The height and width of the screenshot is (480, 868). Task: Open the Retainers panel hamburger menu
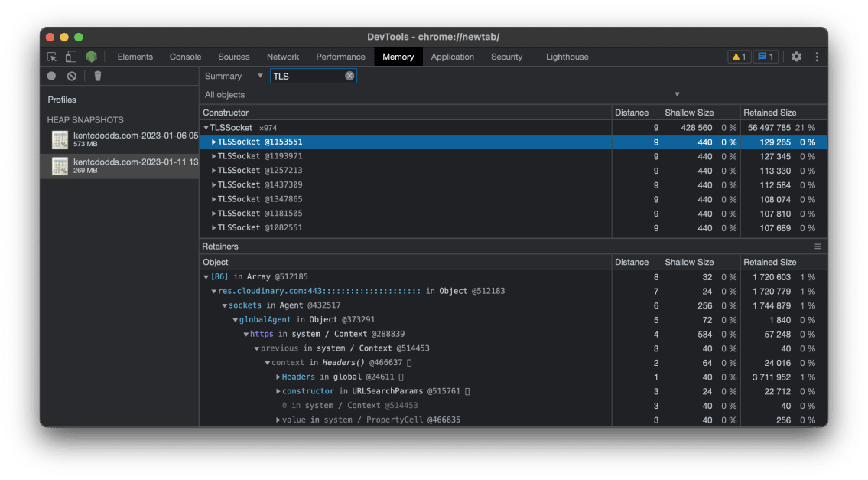click(x=818, y=246)
